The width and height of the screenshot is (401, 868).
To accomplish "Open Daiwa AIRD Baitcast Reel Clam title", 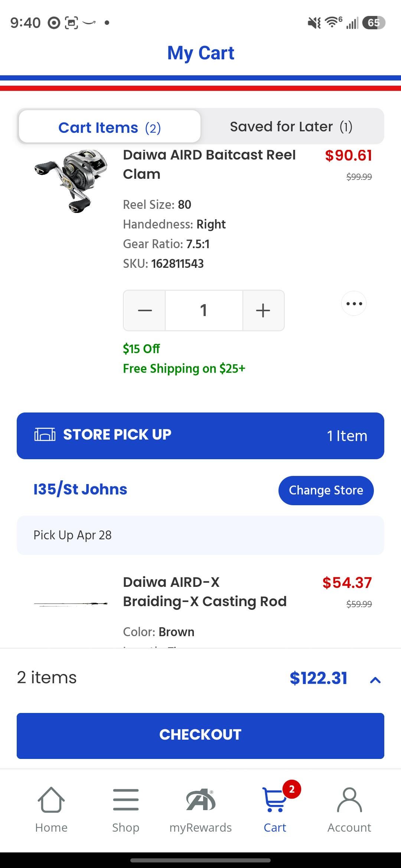I will coord(209,164).
